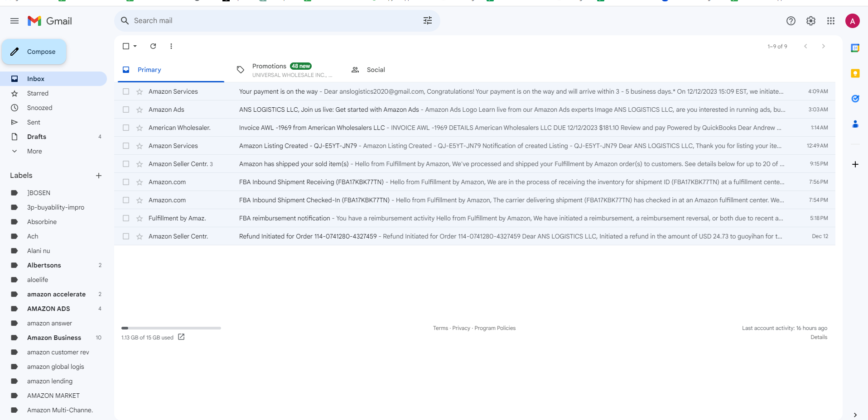Viewport: 868px width, 420px height.
Task: Click the storage usage progress bar
Action: [x=171, y=328]
